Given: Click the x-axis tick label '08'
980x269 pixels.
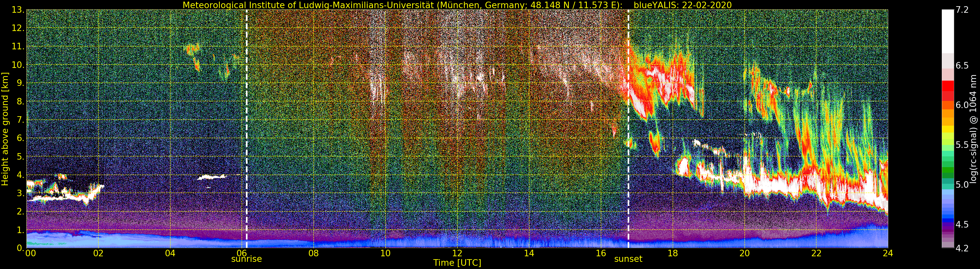Looking at the screenshot, I should pyautogui.click(x=313, y=253).
